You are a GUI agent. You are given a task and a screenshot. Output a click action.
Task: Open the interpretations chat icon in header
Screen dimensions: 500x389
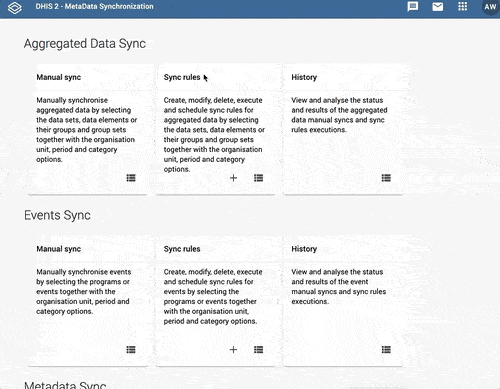(x=413, y=7)
